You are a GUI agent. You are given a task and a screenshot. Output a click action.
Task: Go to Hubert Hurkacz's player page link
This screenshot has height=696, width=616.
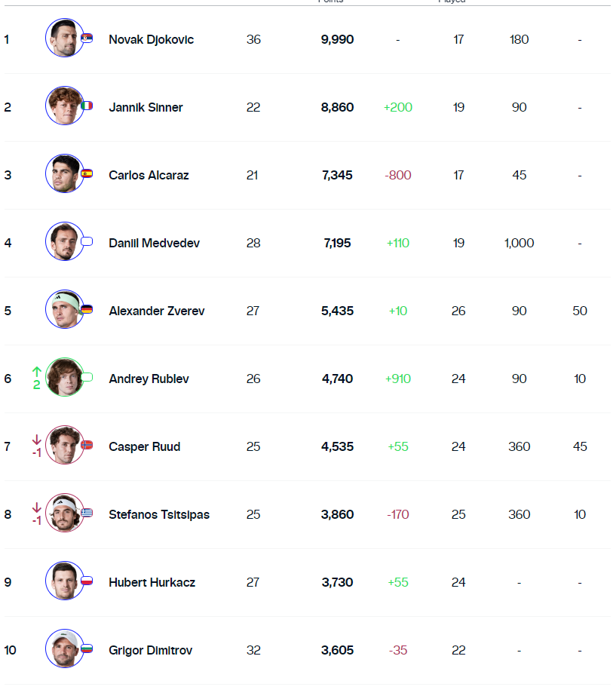pos(152,582)
